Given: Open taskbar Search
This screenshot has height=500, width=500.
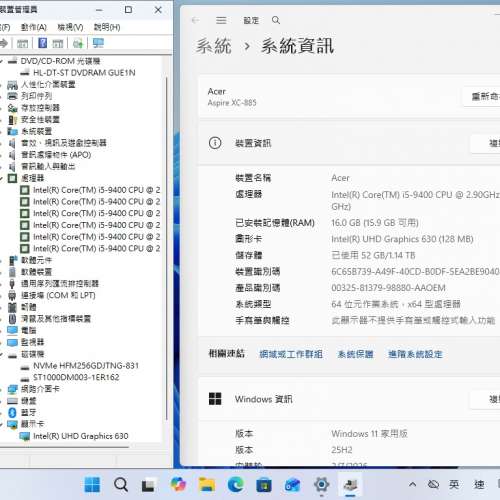Looking at the screenshot, I should coord(121,484).
